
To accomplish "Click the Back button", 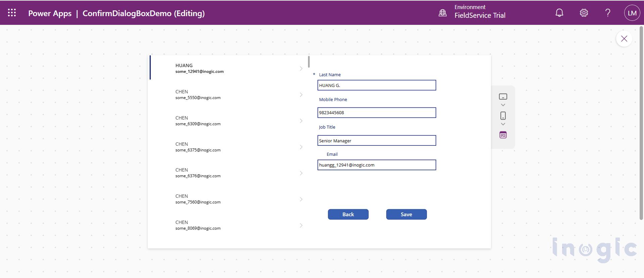I will click(x=348, y=215).
